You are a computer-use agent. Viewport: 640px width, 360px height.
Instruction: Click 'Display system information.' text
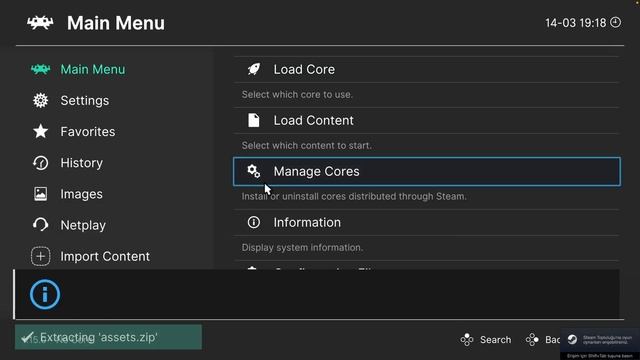click(302, 248)
